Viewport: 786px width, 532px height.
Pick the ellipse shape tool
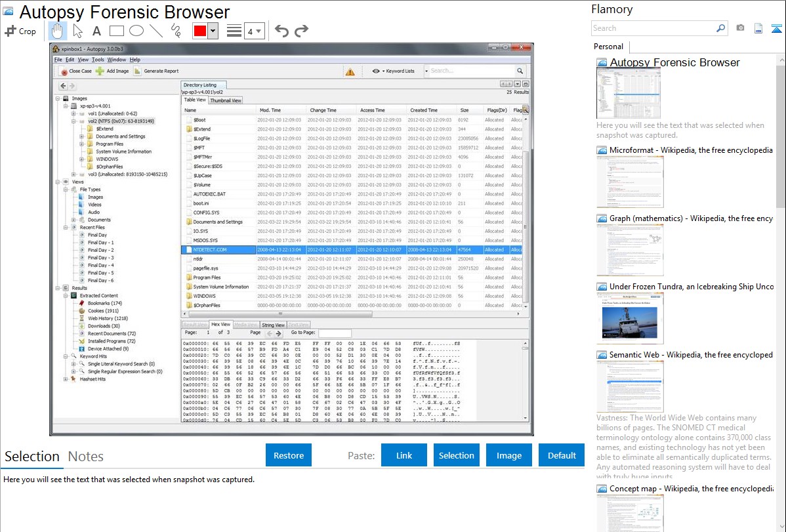(136, 31)
